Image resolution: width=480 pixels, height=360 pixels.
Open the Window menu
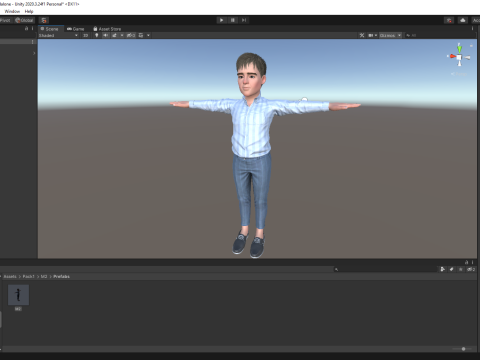click(12, 11)
